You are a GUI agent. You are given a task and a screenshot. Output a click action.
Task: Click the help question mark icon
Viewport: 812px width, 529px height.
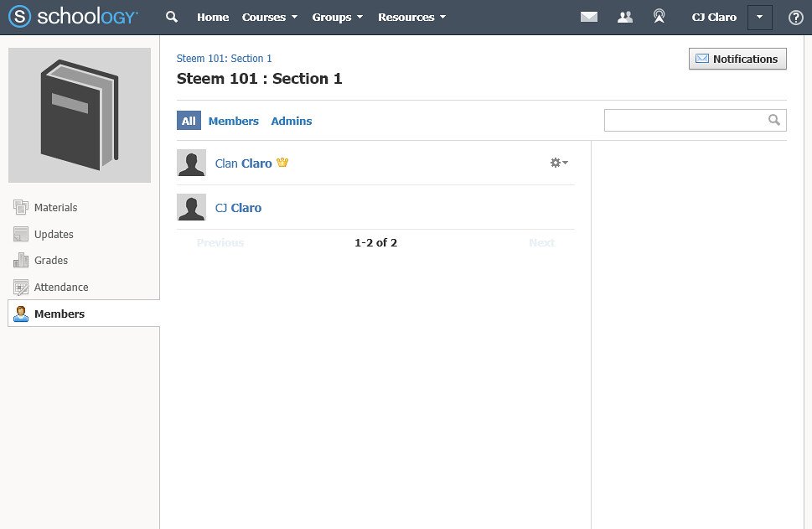pos(795,18)
